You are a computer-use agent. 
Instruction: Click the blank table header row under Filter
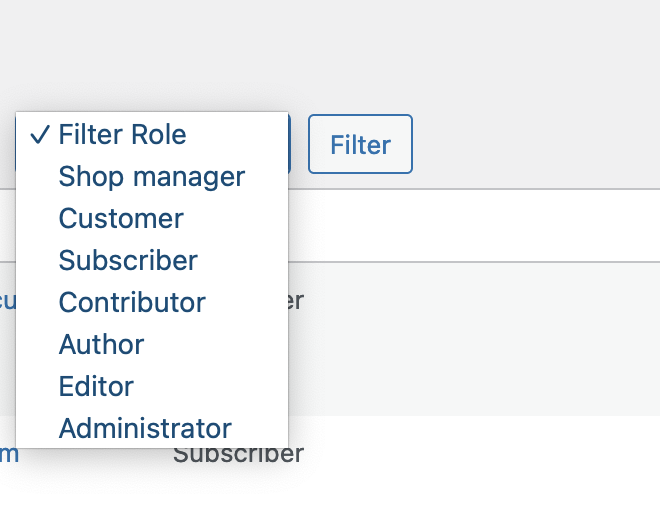(x=474, y=226)
